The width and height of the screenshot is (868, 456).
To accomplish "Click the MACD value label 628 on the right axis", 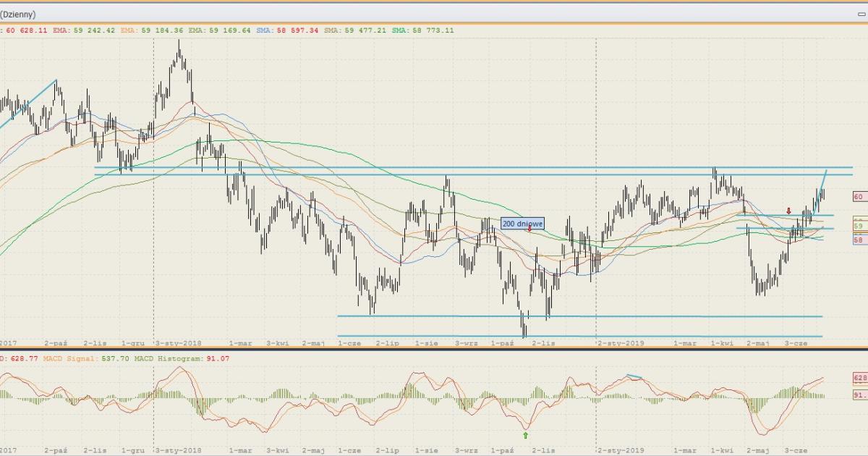I will tap(859, 378).
